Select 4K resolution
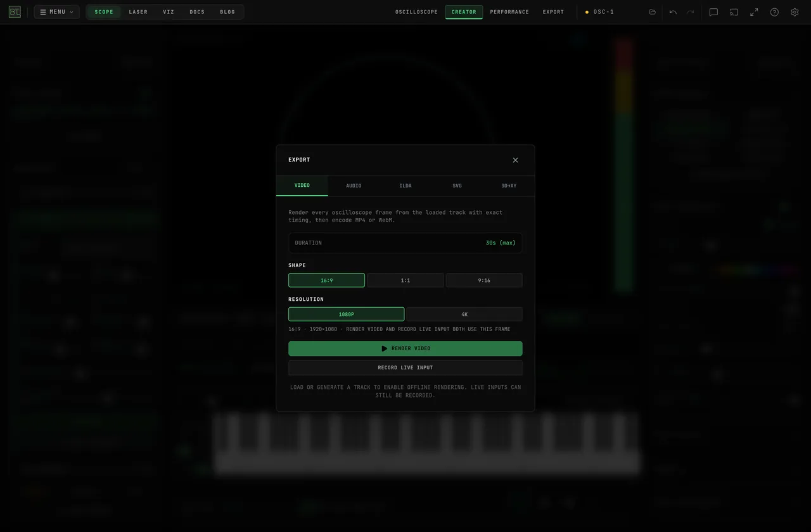This screenshot has height=532, width=811. pyautogui.click(x=464, y=314)
